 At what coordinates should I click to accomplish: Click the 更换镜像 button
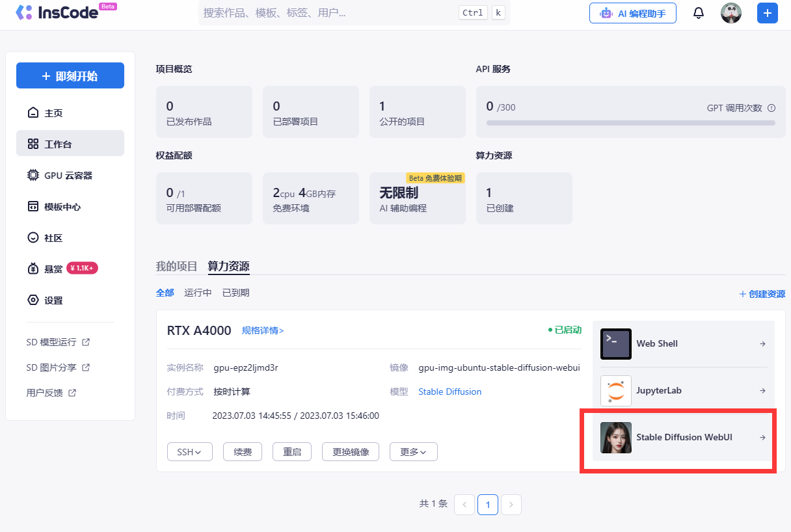pos(351,451)
